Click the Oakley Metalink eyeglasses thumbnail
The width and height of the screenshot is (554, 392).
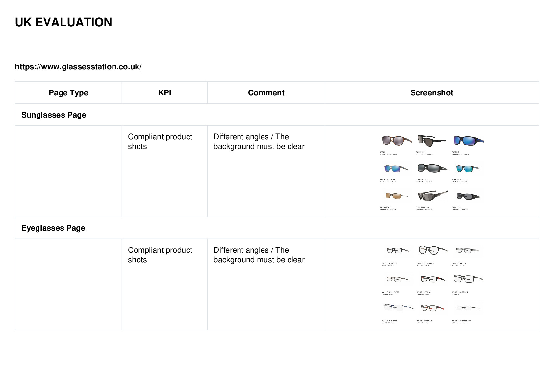point(397,250)
